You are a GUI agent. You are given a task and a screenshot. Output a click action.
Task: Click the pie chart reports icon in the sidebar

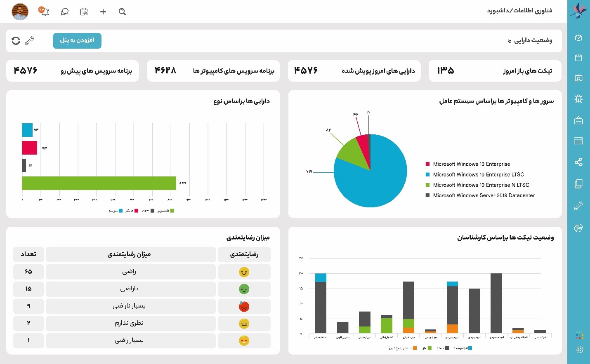coord(579,228)
